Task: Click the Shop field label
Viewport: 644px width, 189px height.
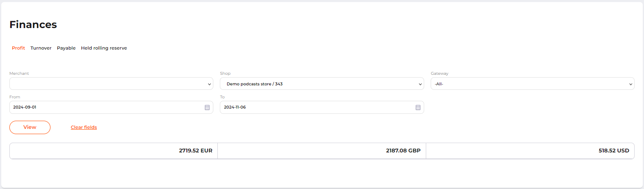Action: pos(225,74)
